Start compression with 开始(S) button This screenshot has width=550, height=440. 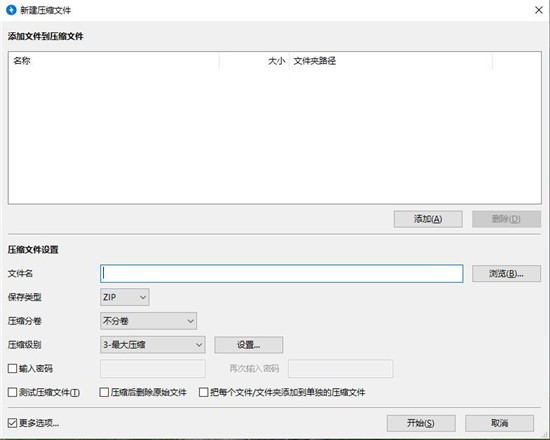tap(421, 423)
